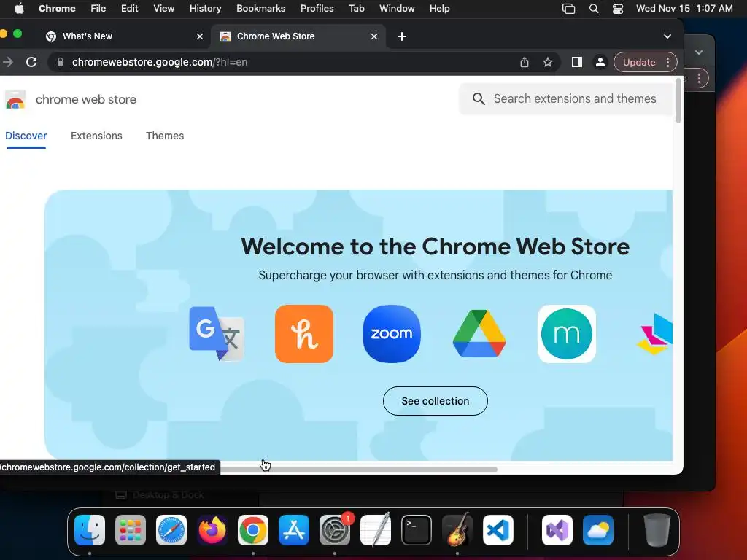The width and height of the screenshot is (747, 560).
Task: Open TextEdit from the dock
Action: point(376,529)
